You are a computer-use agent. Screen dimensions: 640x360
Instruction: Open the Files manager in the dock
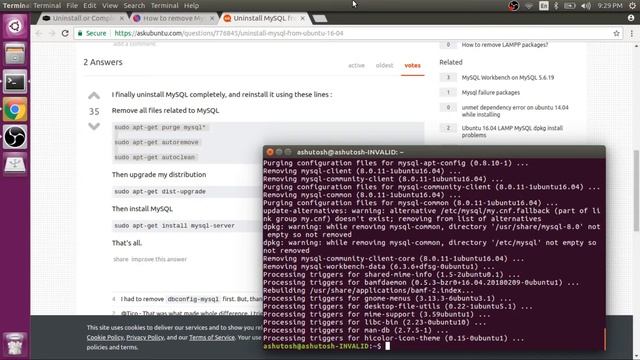[15, 54]
